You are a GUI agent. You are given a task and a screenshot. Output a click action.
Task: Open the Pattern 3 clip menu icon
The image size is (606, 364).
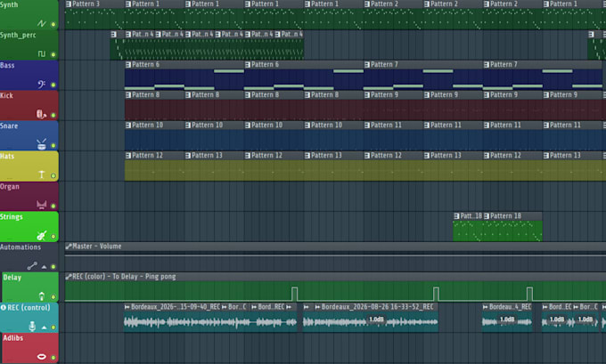(69, 4)
